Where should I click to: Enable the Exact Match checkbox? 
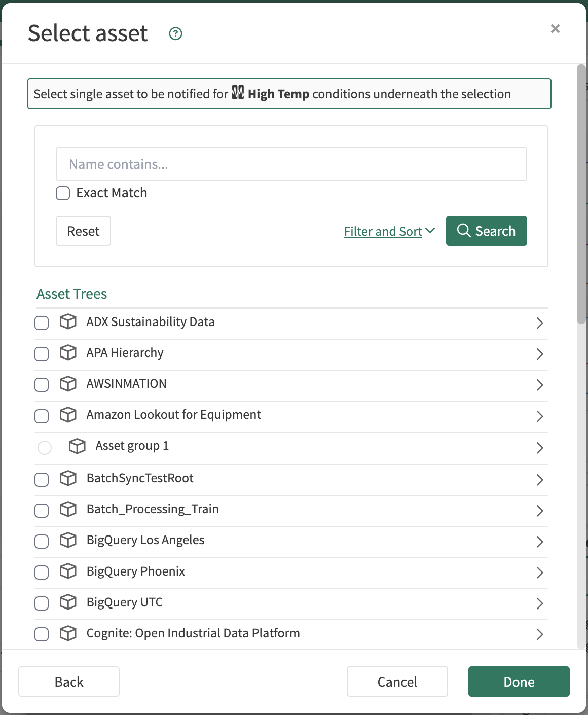[63, 193]
